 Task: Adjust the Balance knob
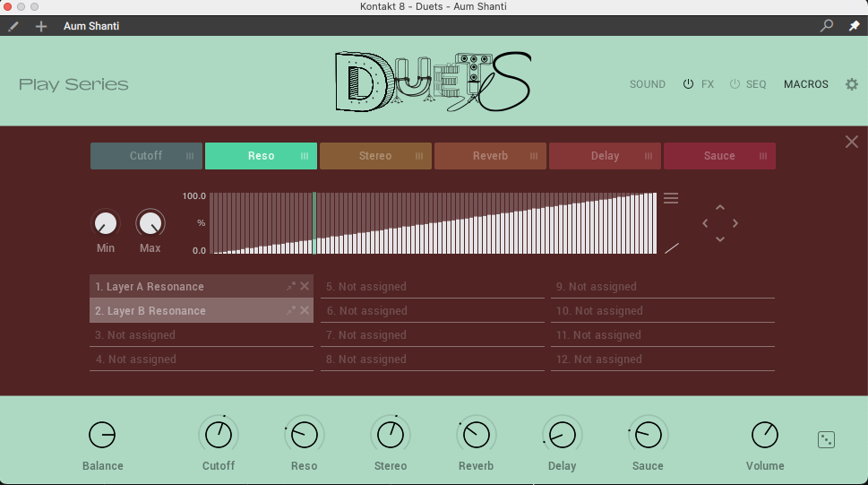(x=102, y=435)
